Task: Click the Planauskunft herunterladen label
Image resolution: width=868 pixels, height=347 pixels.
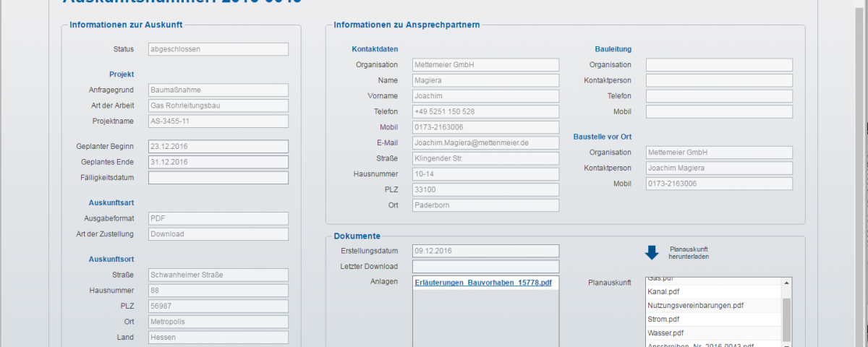Action: point(688,252)
